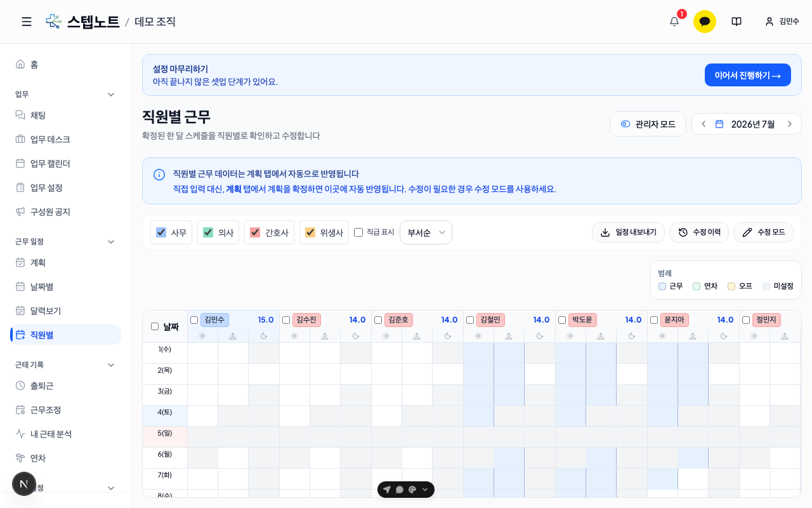Open the hamburger navigation menu
Screen dimensions: 812x508
(x=27, y=22)
